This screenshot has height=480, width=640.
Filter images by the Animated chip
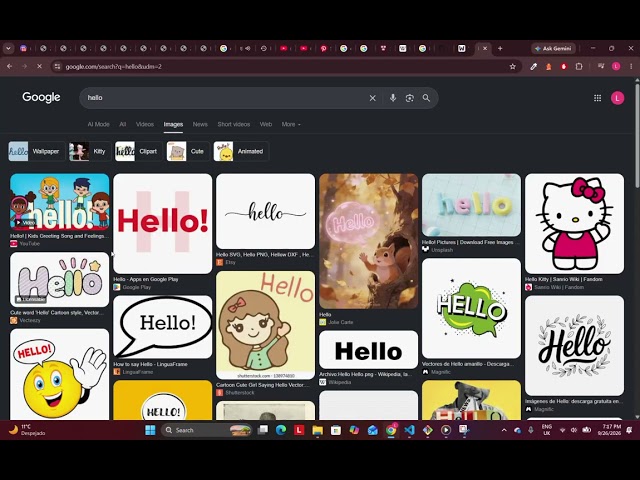click(241, 151)
